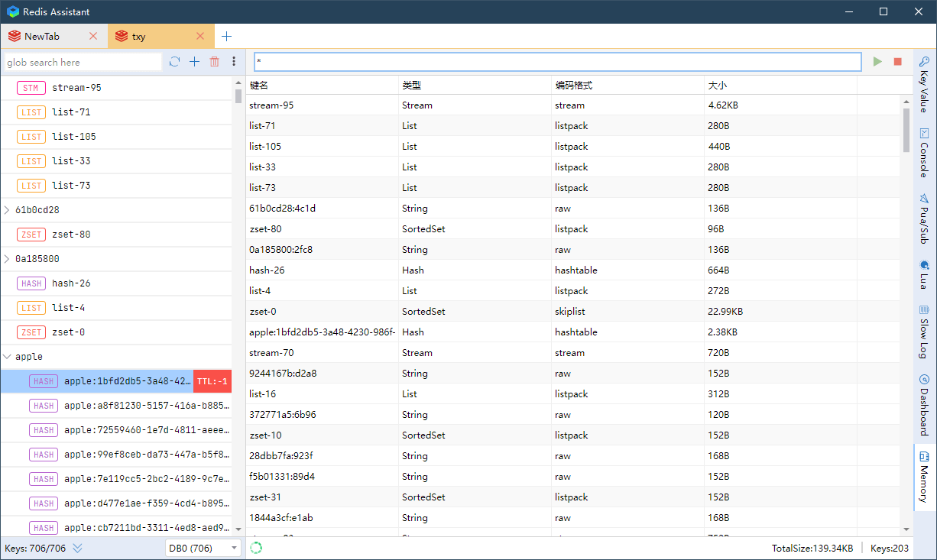Viewport: 937px width, 560px height.
Task: Close the txy tab
Action: (x=200, y=36)
